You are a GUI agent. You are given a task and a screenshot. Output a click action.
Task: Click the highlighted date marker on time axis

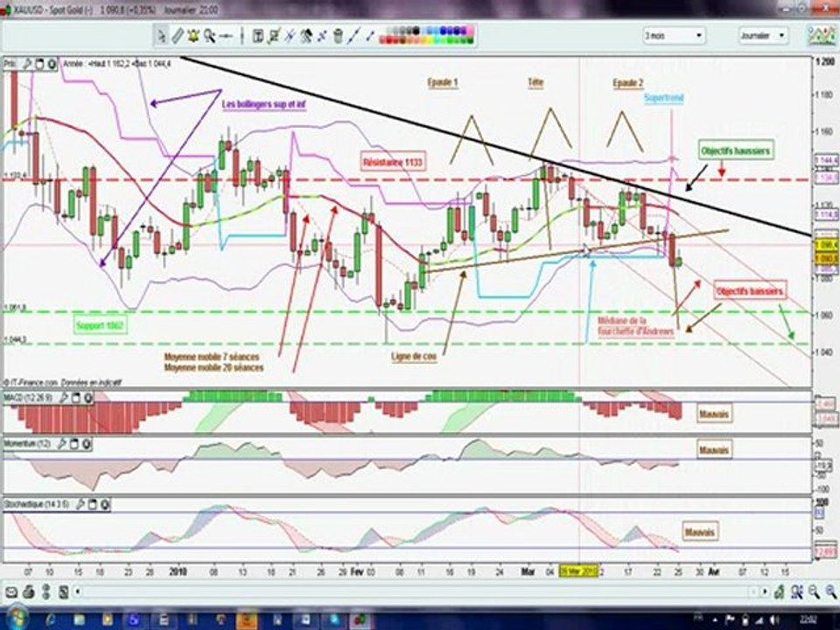pos(578,571)
